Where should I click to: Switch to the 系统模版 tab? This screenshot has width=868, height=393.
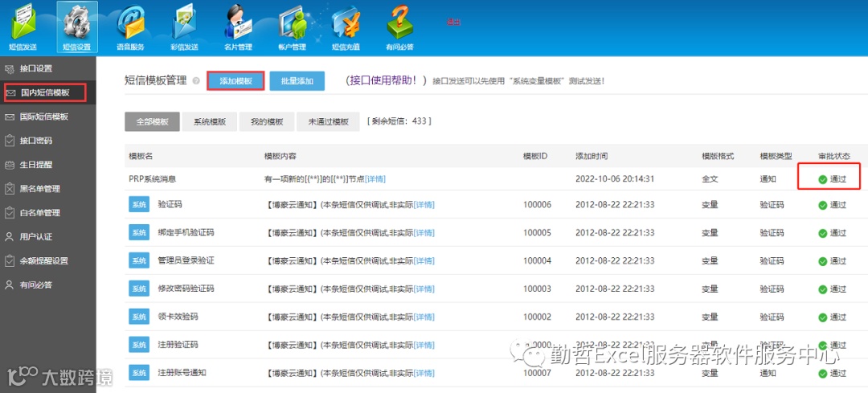(x=210, y=122)
